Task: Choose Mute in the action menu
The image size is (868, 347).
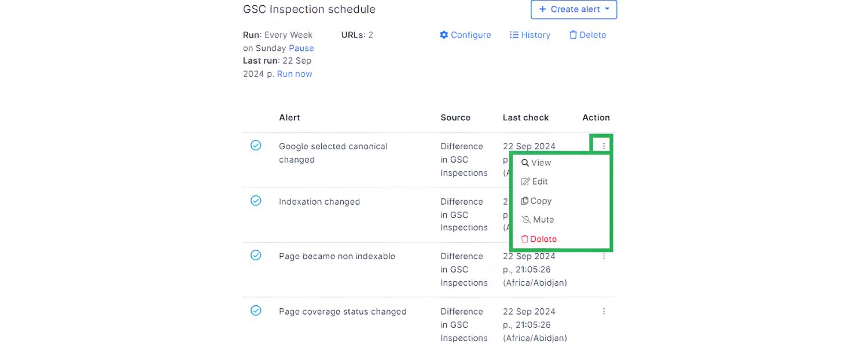Action: (543, 220)
